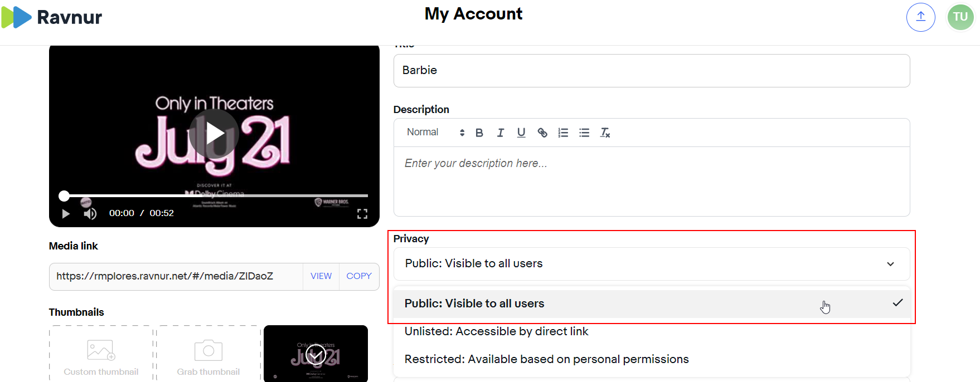
Task: Toggle bold formatting in description editor
Action: 479,133
